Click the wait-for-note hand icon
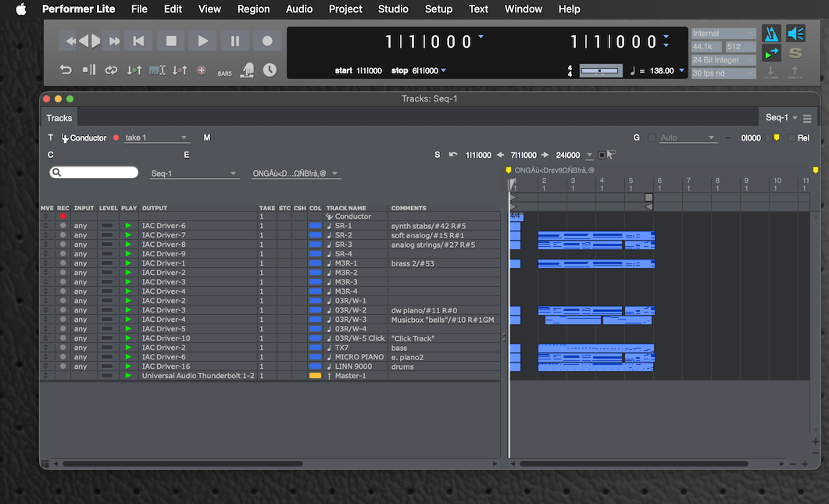Viewport: 829px width, 504px height. tap(247, 70)
